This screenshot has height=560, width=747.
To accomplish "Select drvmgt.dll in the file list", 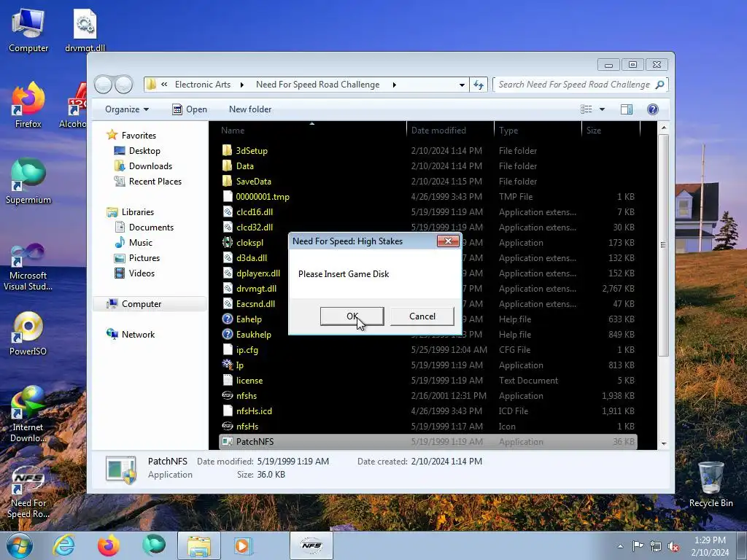I will click(256, 289).
